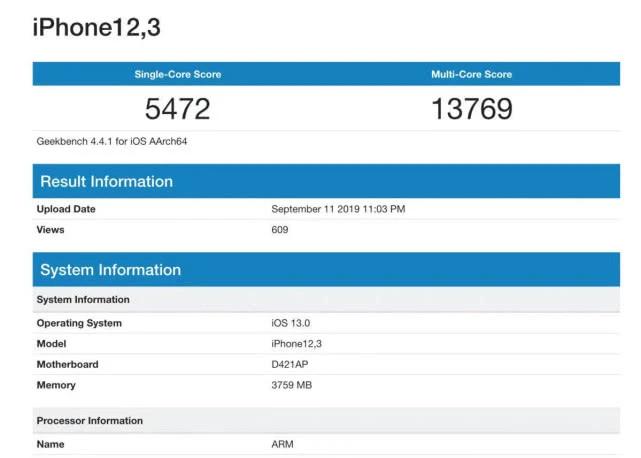The width and height of the screenshot is (641, 458).
Task: Click the blue System Information section header
Action: [326, 269]
